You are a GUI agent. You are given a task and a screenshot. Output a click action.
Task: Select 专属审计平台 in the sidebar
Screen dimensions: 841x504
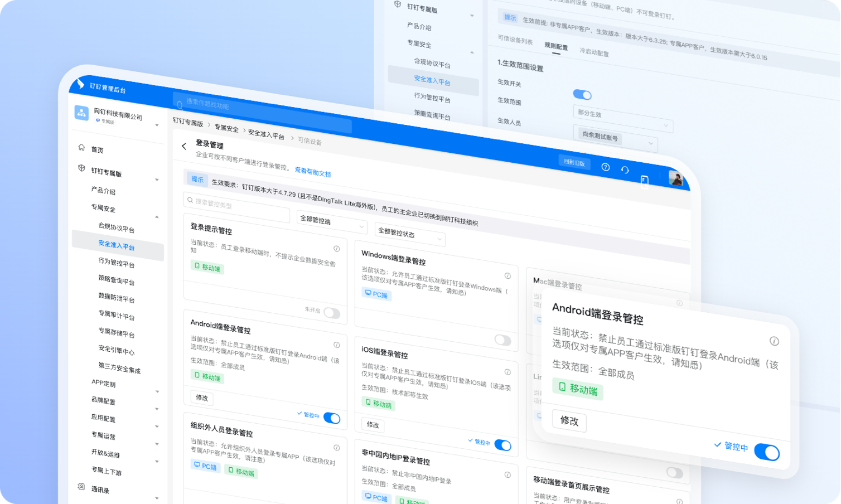pos(117,315)
